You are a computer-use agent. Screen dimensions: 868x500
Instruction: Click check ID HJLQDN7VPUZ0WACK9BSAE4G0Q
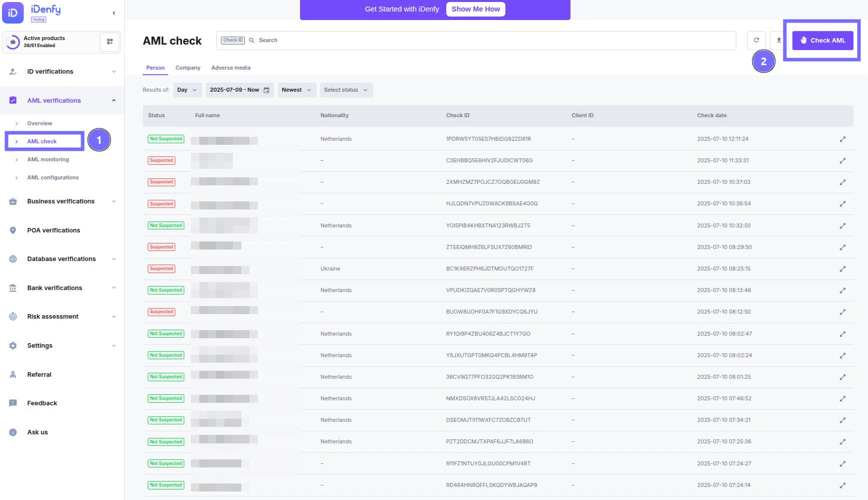[x=492, y=204]
